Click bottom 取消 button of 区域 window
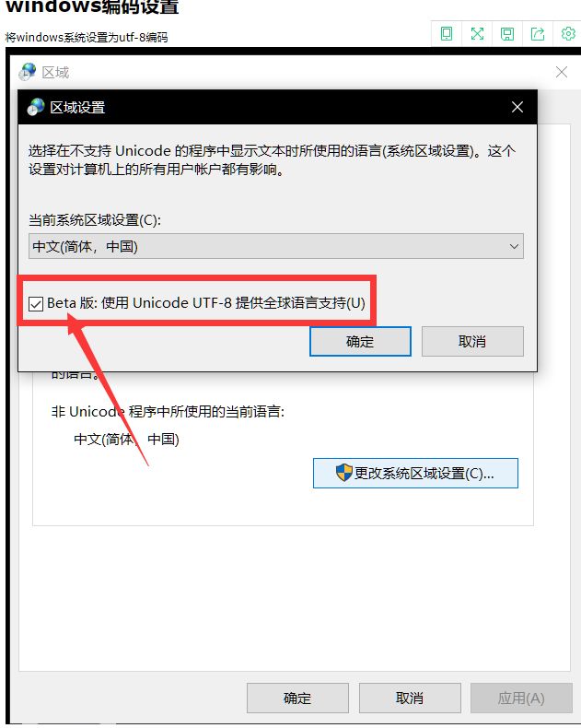The image size is (581, 728). click(x=410, y=698)
